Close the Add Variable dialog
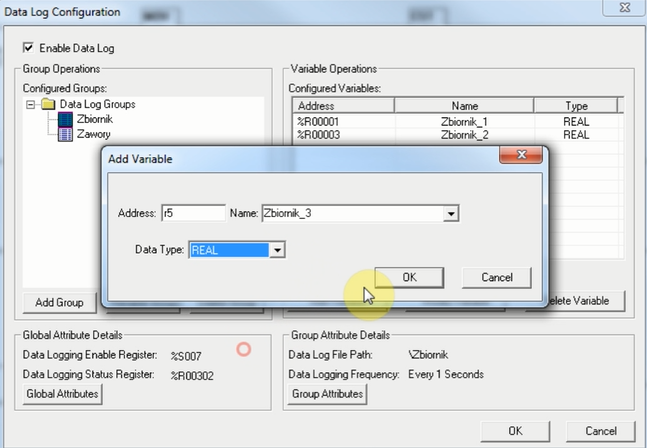 521,155
